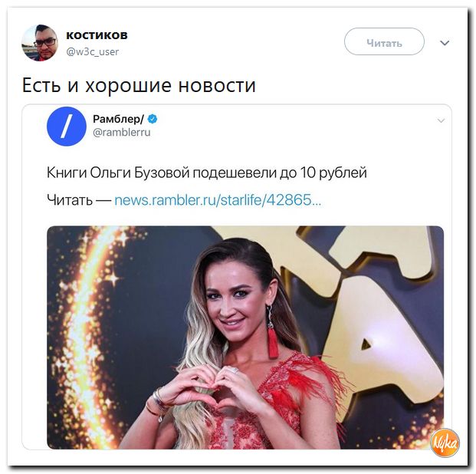The image size is (476, 474).
Task: Click the Рамблер/ account name
Action: point(118,119)
